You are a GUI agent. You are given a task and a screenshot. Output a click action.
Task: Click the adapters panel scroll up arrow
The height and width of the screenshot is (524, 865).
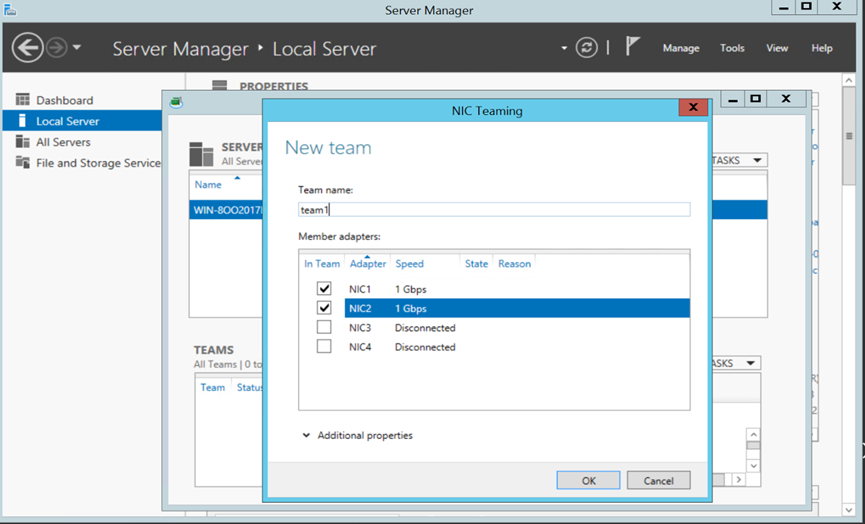tap(753, 435)
